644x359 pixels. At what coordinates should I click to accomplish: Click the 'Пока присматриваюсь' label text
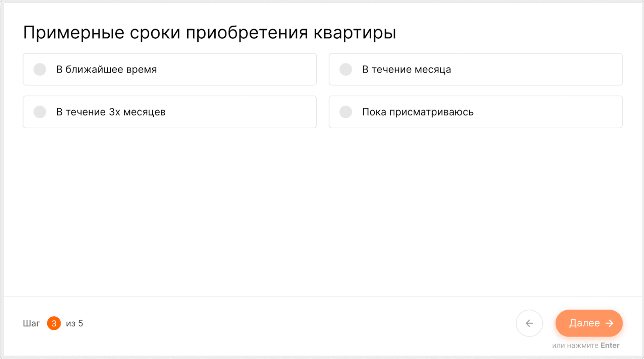click(x=418, y=112)
